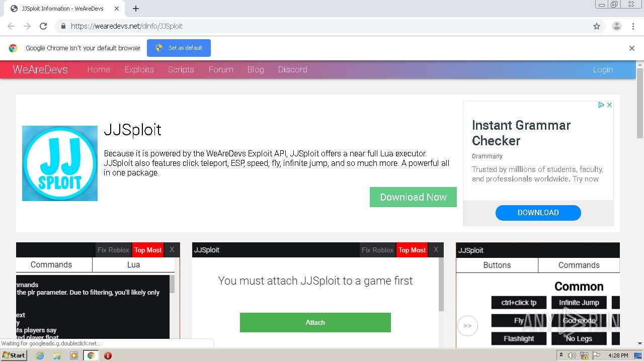Click the ctrl+click tp button
The height and width of the screenshot is (362, 644).
(519, 303)
